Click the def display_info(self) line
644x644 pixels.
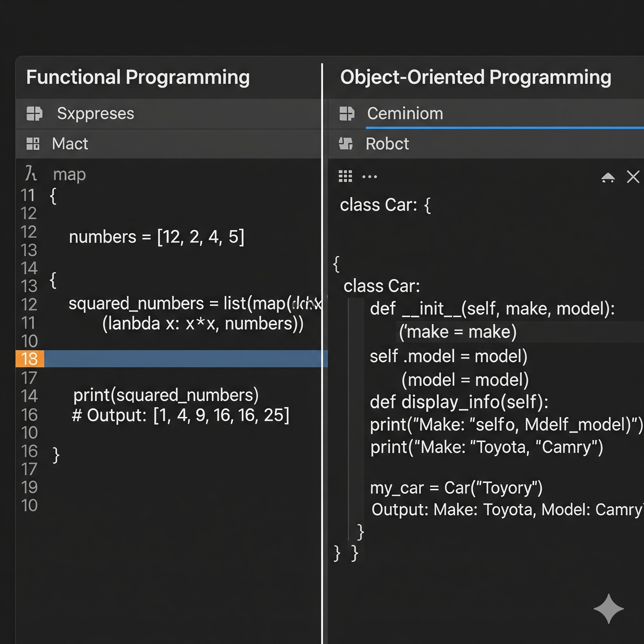point(459,402)
